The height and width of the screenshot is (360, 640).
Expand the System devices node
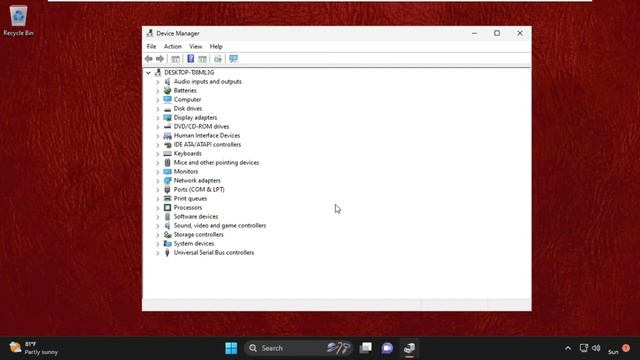click(158, 244)
